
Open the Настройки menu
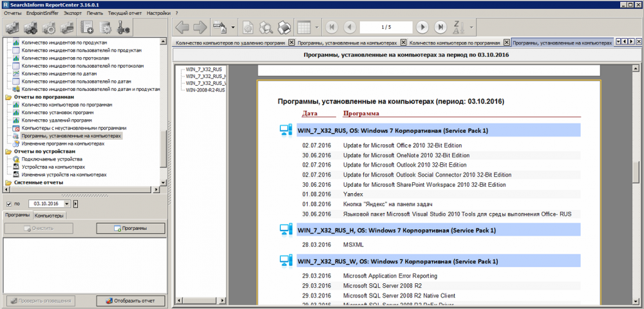click(158, 13)
